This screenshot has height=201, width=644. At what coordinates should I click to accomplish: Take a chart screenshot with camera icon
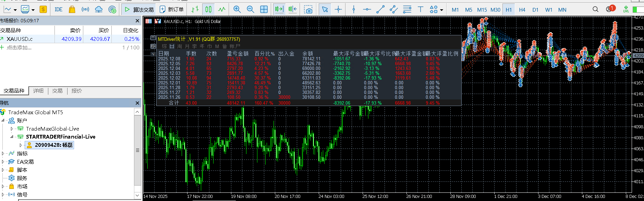(x=308, y=10)
